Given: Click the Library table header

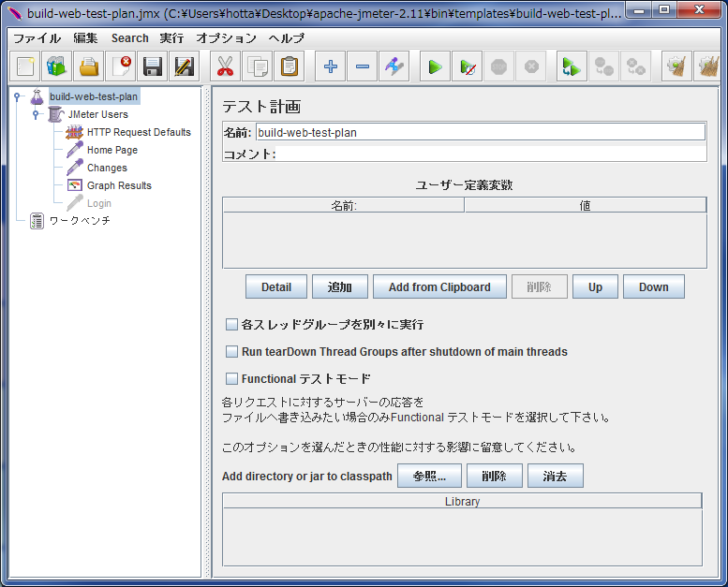Looking at the screenshot, I should pyautogui.click(x=463, y=501).
